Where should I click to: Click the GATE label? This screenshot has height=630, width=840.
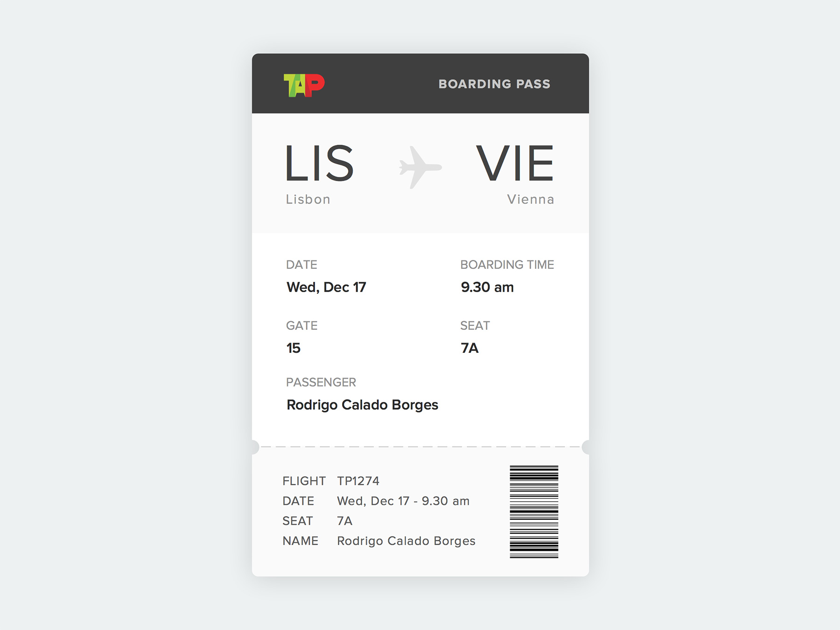(301, 326)
